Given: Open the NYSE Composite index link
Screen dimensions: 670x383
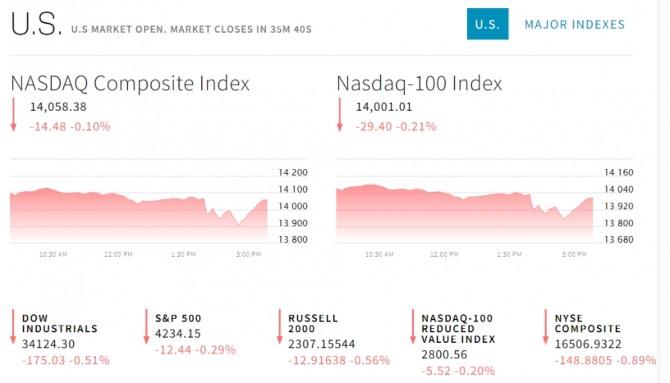Looking at the screenshot, I should pos(588,324).
